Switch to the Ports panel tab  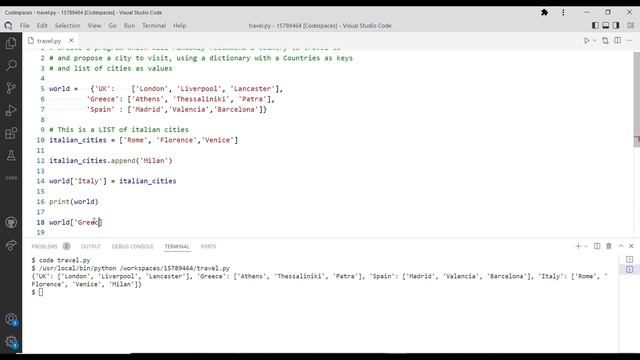208,247
